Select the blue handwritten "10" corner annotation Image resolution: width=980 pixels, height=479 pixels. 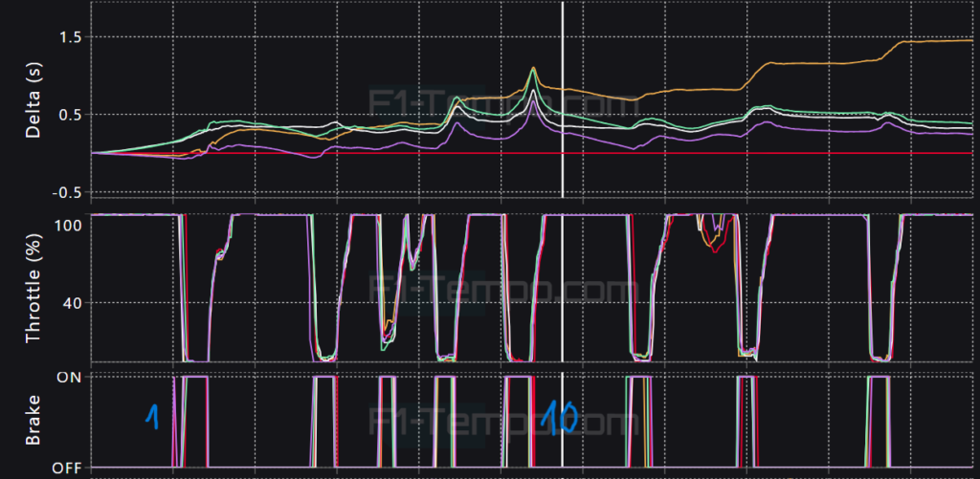tap(557, 417)
